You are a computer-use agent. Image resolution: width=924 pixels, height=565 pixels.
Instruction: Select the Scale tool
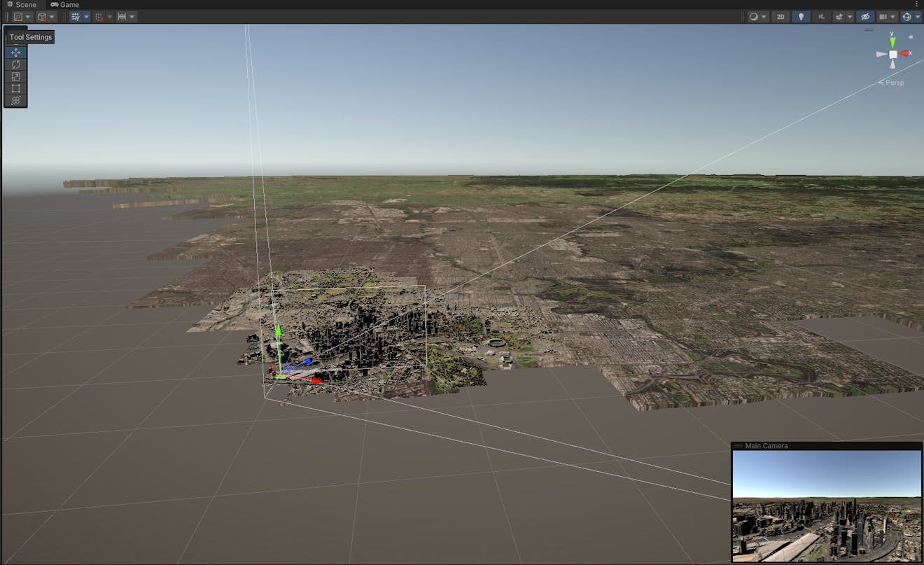[15, 76]
